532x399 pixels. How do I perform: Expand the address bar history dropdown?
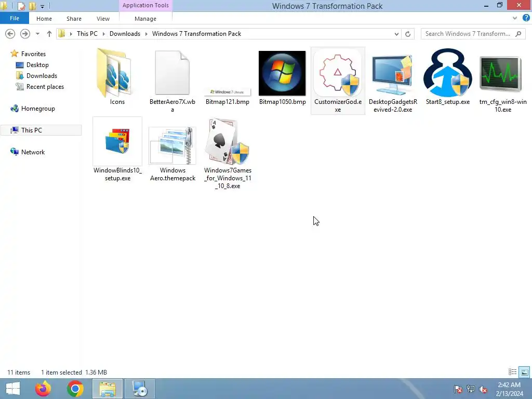tap(396, 34)
